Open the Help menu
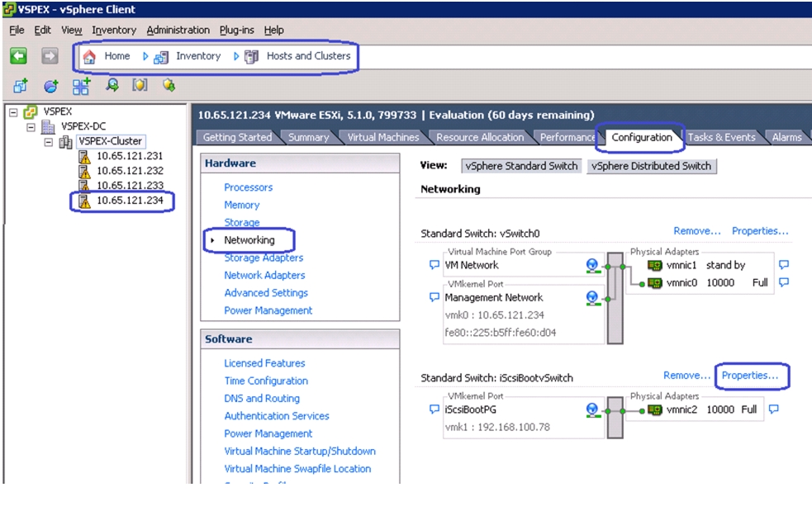The width and height of the screenshot is (812, 511). click(274, 30)
